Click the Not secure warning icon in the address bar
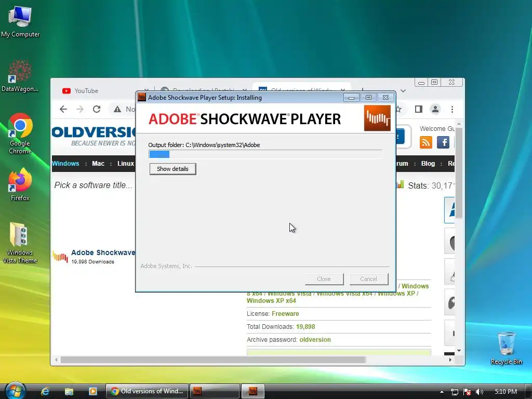This screenshot has width=532, height=399. point(117,109)
